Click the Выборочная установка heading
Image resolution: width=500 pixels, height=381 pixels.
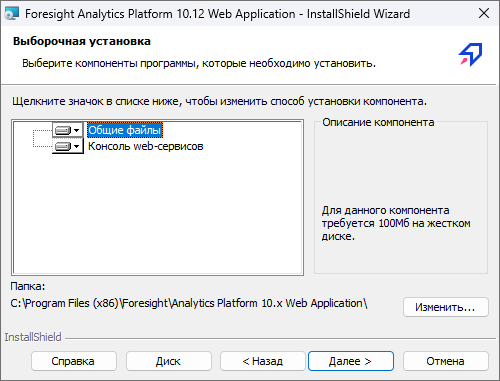tap(82, 41)
